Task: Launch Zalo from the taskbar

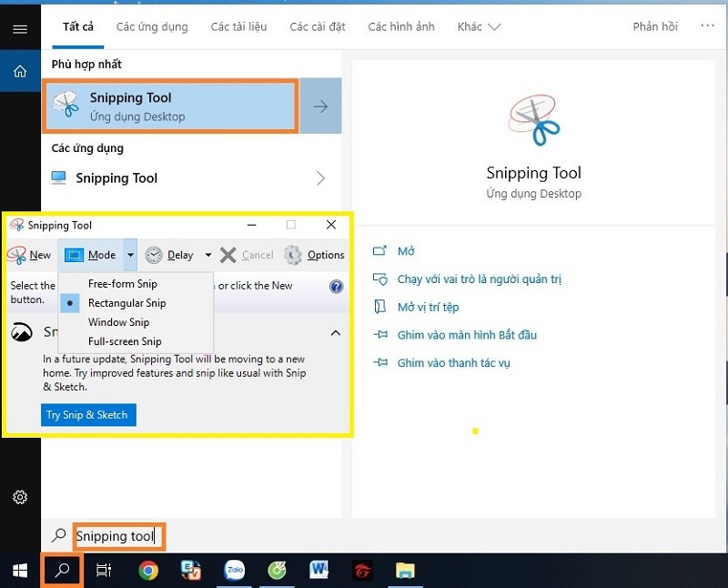Action: pos(234,569)
